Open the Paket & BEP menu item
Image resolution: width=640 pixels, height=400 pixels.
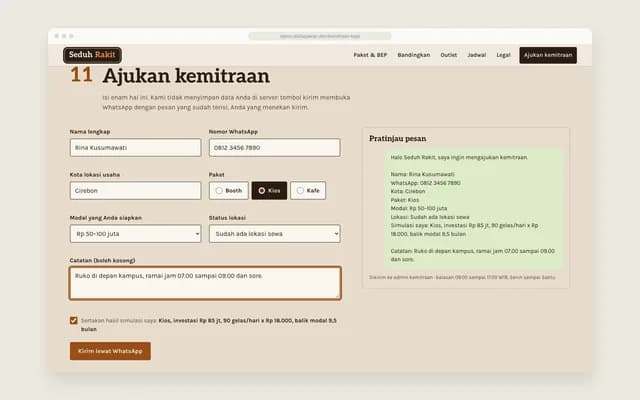pos(370,55)
